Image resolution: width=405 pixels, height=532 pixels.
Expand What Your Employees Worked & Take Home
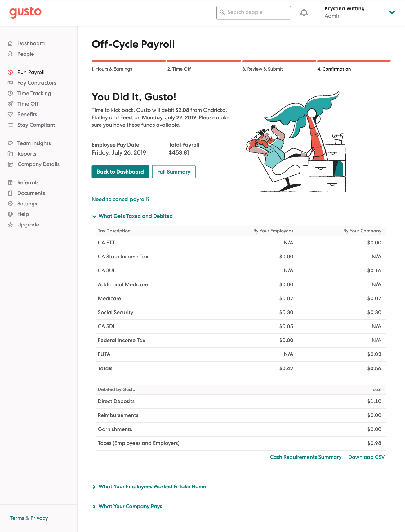click(x=152, y=486)
